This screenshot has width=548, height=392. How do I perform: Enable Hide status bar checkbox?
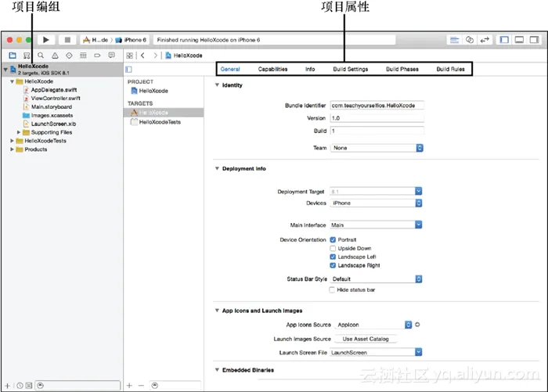(332, 290)
